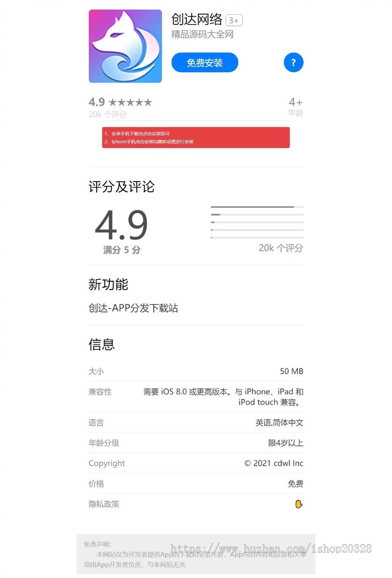Click the 价格 row label
The height and width of the screenshot is (578, 392).
[x=96, y=484]
